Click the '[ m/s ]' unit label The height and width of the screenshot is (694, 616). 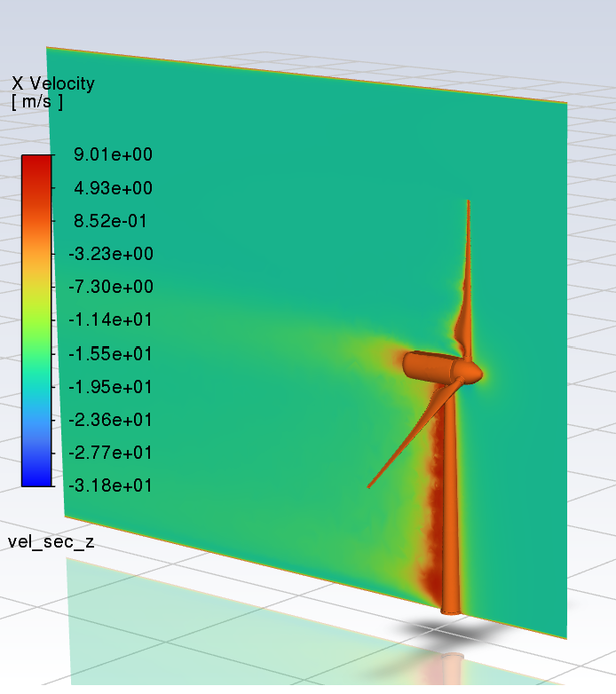tap(37, 102)
